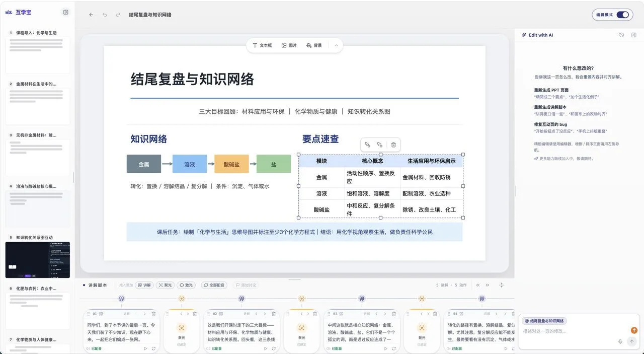Click the table trash delete icon
The image size is (644, 354).
[x=393, y=145]
